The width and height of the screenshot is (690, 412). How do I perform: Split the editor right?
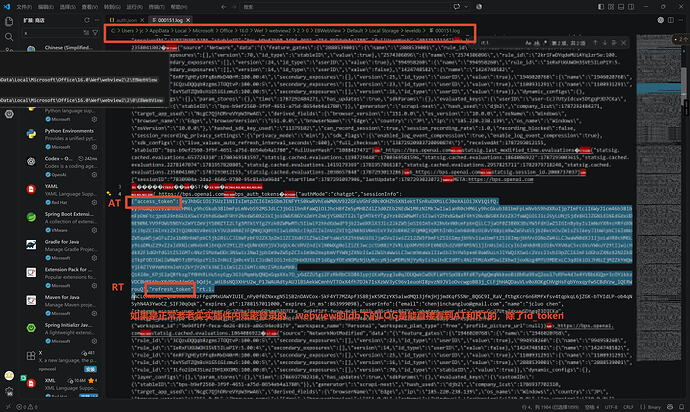pyautogui.click(x=671, y=20)
